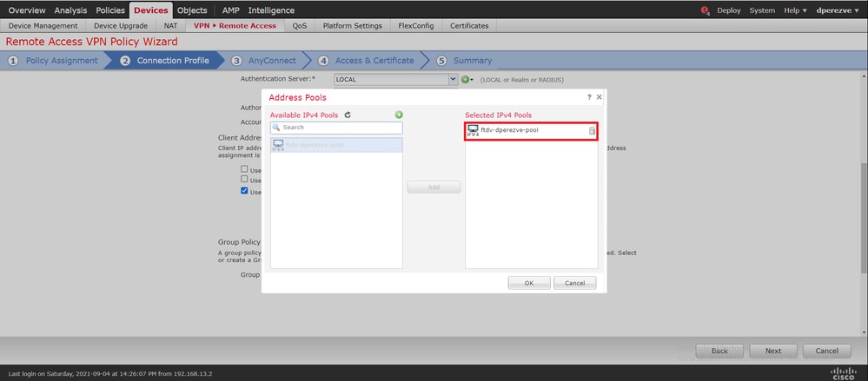The width and height of the screenshot is (868, 381).
Task: Click the page vertical scrollbar
Action: (865, 219)
